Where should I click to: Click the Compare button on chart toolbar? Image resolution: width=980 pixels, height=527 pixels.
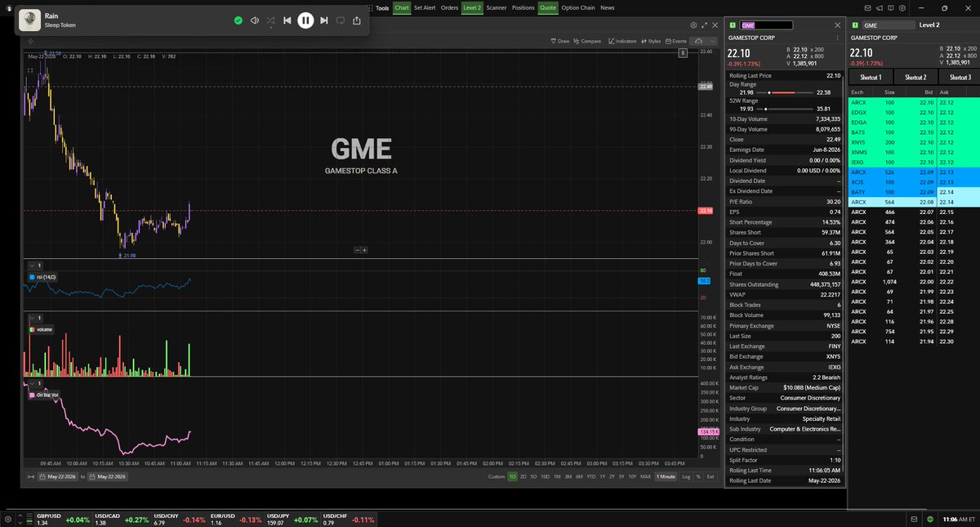pyautogui.click(x=588, y=41)
